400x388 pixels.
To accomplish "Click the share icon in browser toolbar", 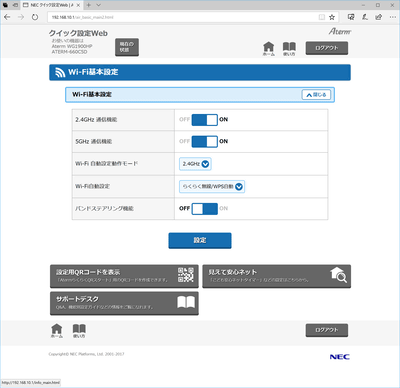I will pos(378,17).
